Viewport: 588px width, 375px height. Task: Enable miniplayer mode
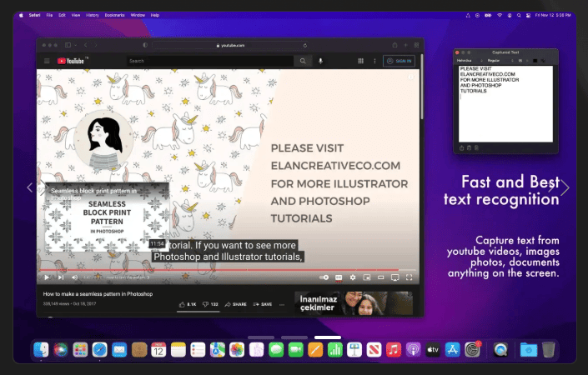pos(367,277)
